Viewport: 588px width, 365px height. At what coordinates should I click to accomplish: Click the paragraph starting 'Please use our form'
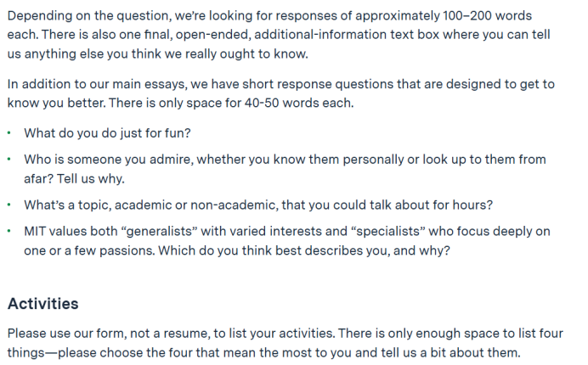point(285,343)
